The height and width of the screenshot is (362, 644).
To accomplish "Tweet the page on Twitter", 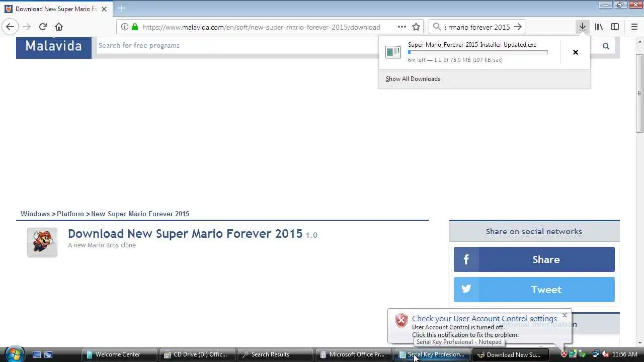I will click(x=534, y=290).
